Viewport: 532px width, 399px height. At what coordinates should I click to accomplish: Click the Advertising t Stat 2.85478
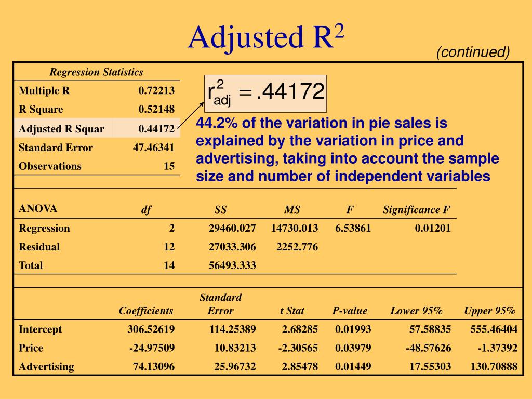300,366
